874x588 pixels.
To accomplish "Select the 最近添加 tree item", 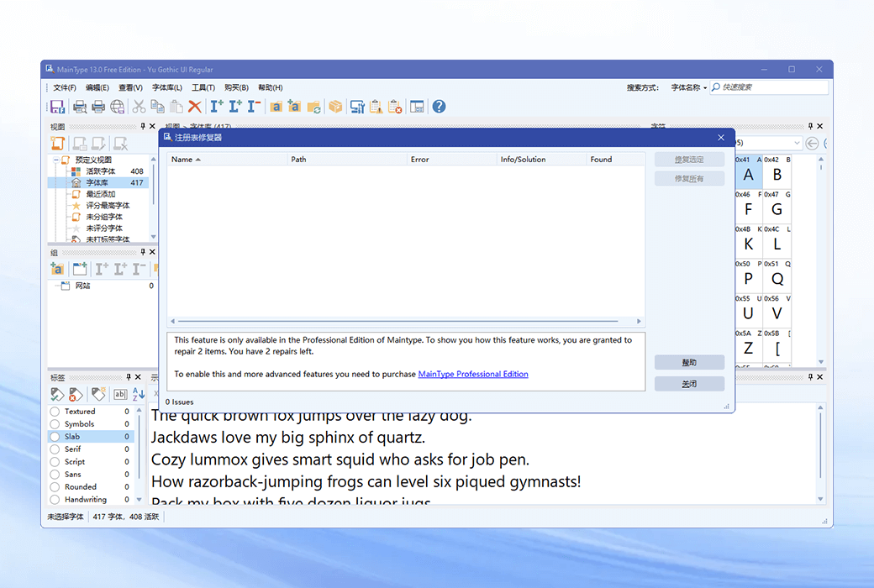I will point(100,194).
